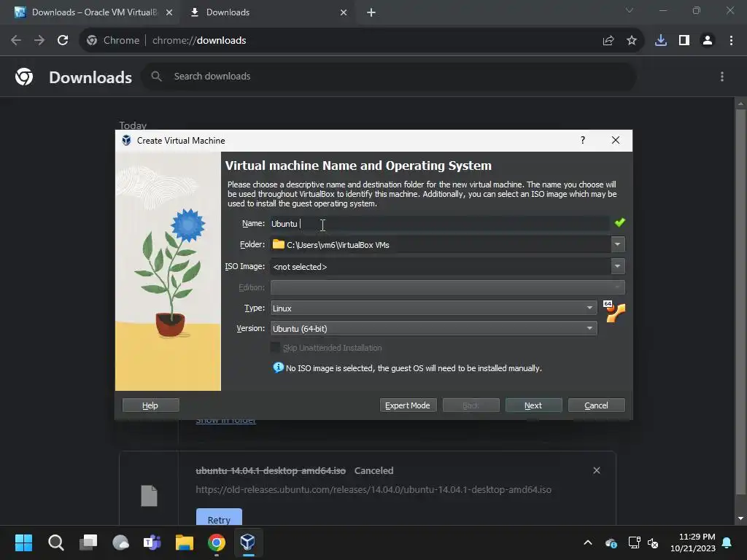
Task: Toggle Chrome's side panel icon
Action: (684, 41)
